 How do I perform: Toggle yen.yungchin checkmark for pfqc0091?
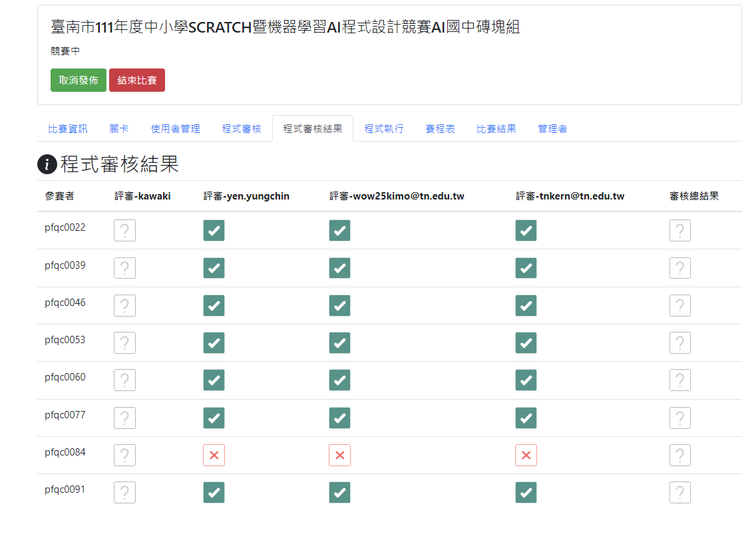[214, 493]
